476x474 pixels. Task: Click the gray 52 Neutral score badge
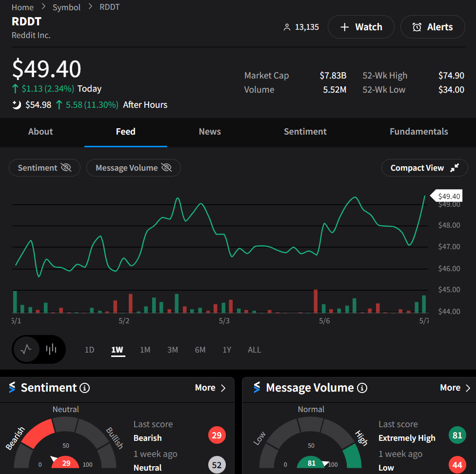(217, 465)
